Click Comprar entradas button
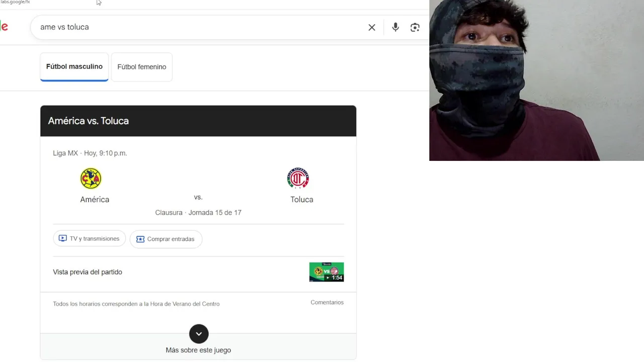Image resolution: width=644 pixels, height=362 pixels. tap(166, 239)
